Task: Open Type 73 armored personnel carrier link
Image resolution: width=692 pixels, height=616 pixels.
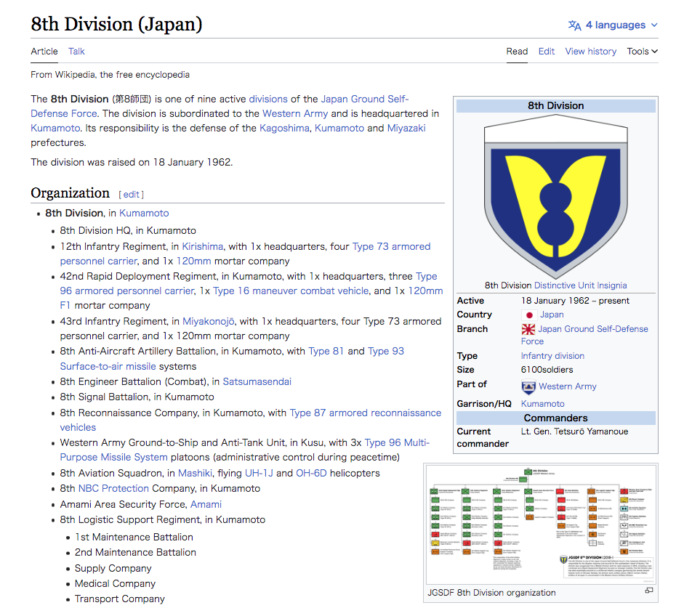Action: point(246,254)
